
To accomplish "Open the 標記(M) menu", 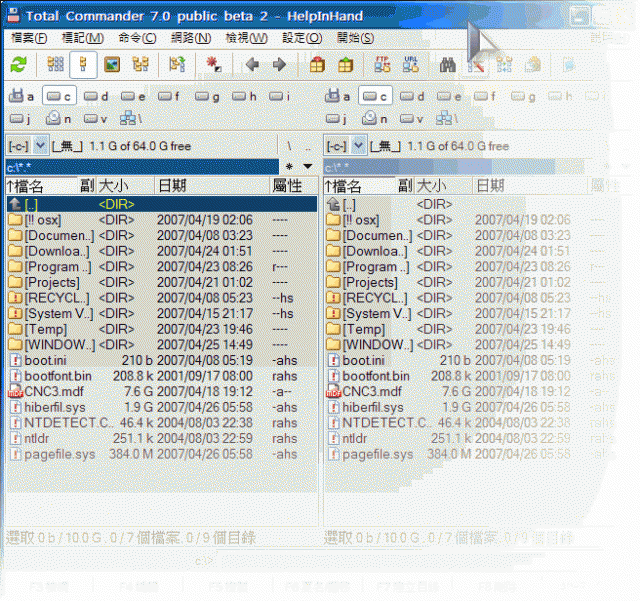I will tap(82, 38).
